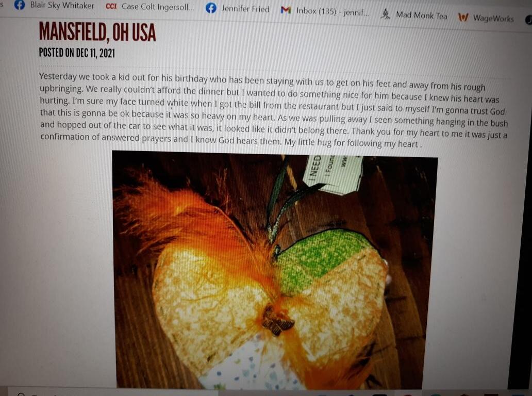Click the Gmail envelope icon in bookmarks bar

click(x=286, y=10)
